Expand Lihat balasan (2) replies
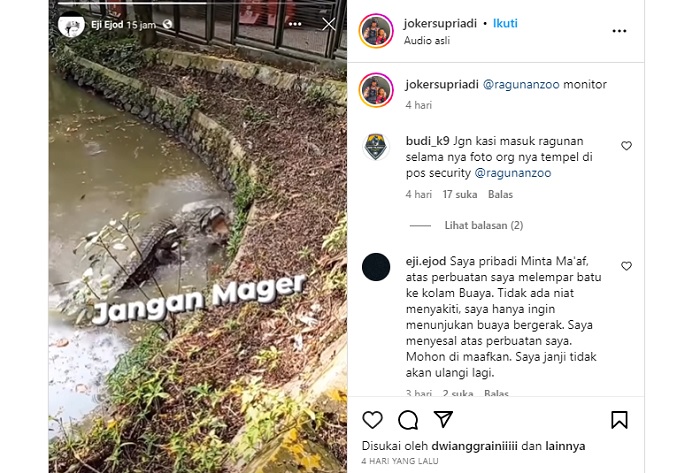This screenshot has height=473, width=700. (x=484, y=225)
